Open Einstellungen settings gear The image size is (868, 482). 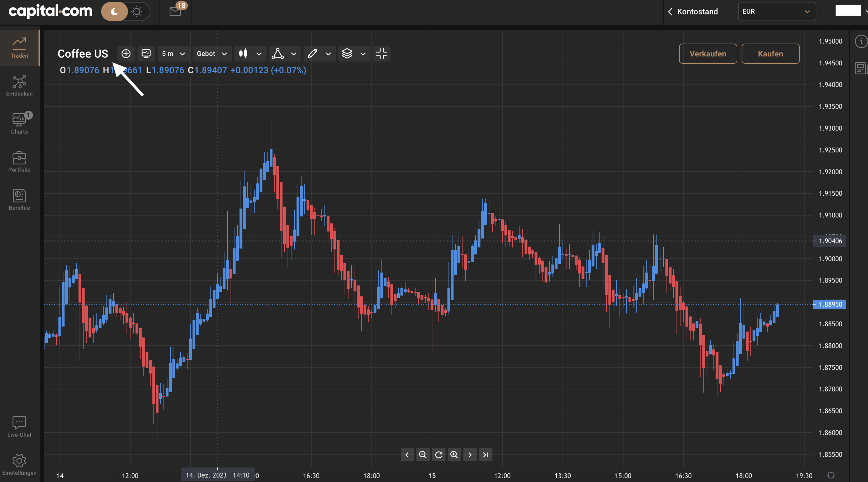[19, 465]
